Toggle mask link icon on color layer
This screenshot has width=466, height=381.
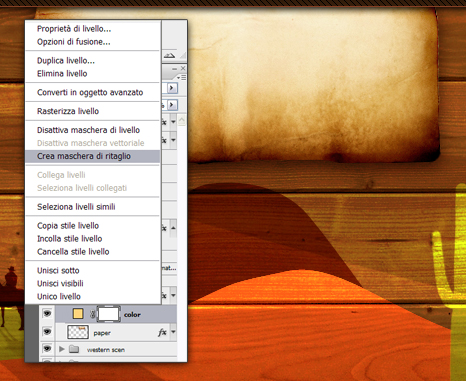[92, 314]
